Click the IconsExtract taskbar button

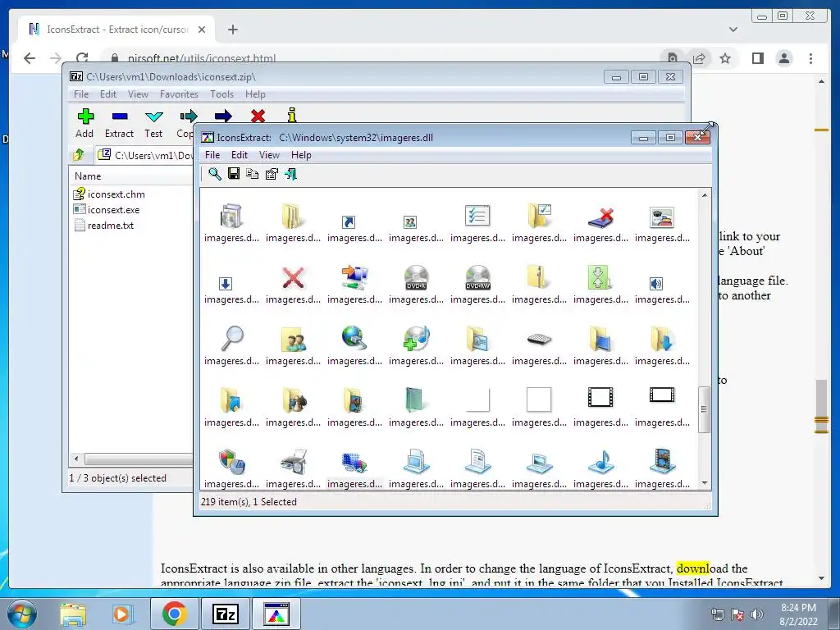click(276, 614)
